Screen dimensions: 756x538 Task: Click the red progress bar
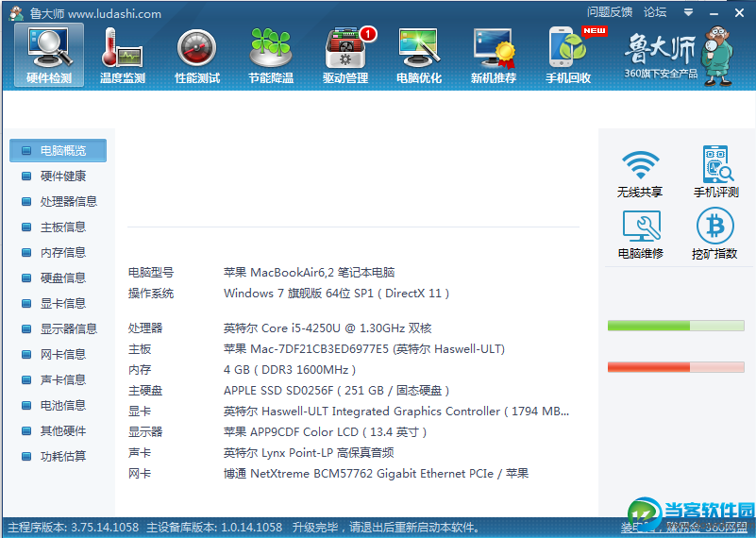[x=676, y=367]
